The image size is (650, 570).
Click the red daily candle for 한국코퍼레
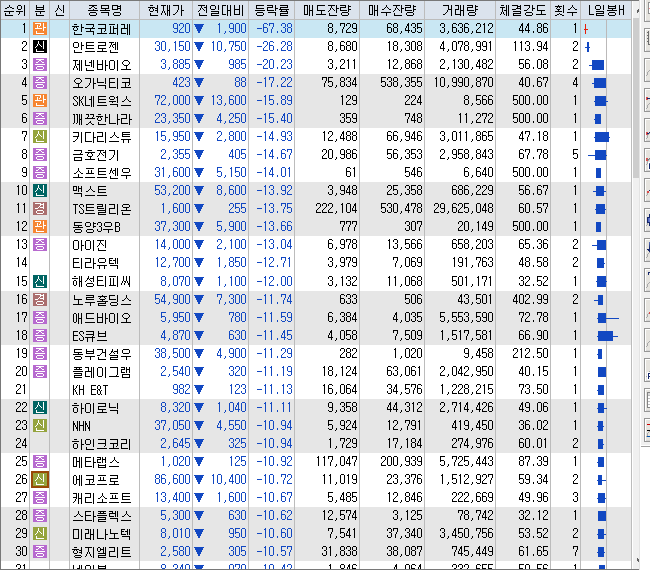coord(586,29)
